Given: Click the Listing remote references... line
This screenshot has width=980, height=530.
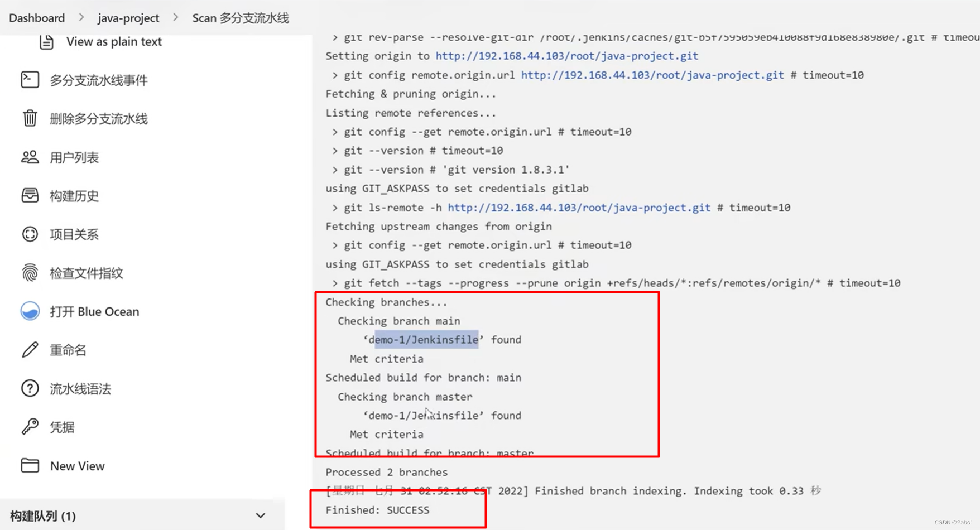Looking at the screenshot, I should point(411,113).
